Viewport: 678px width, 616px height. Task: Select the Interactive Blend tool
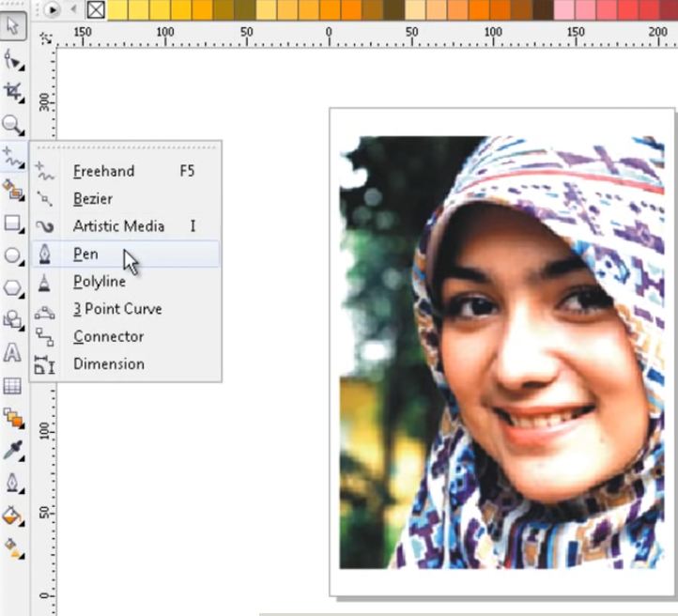coord(13,419)
